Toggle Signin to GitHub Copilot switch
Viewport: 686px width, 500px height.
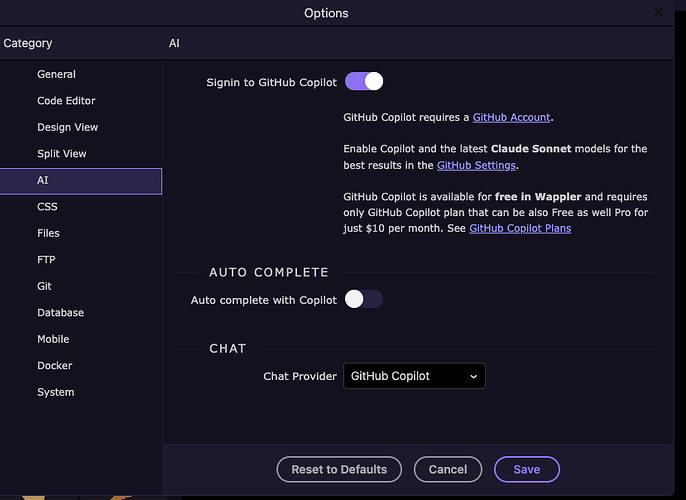(x=364, y=81)
